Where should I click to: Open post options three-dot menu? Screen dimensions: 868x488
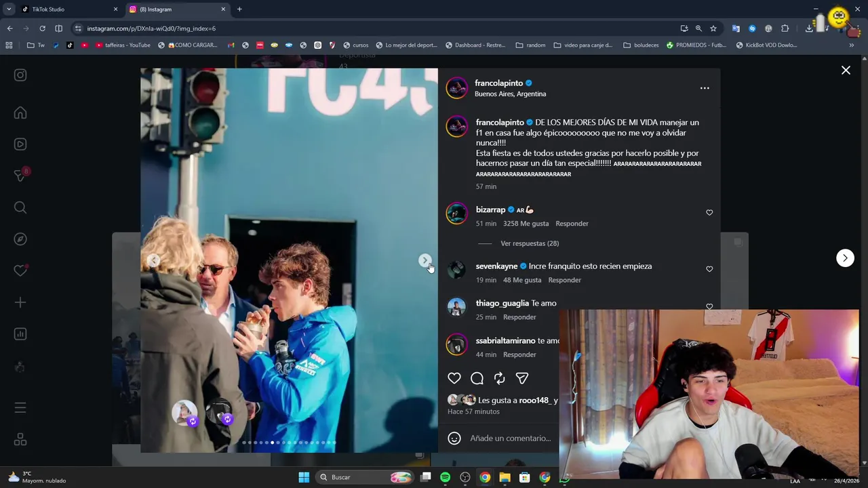(x=705, y=88)
